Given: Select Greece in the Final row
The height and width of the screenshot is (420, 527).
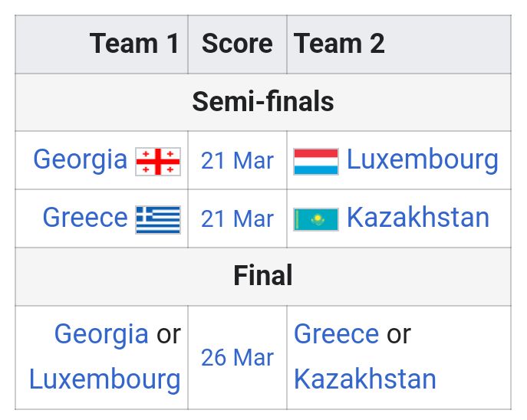Looking at the screenshot, I should pos(337,334).
